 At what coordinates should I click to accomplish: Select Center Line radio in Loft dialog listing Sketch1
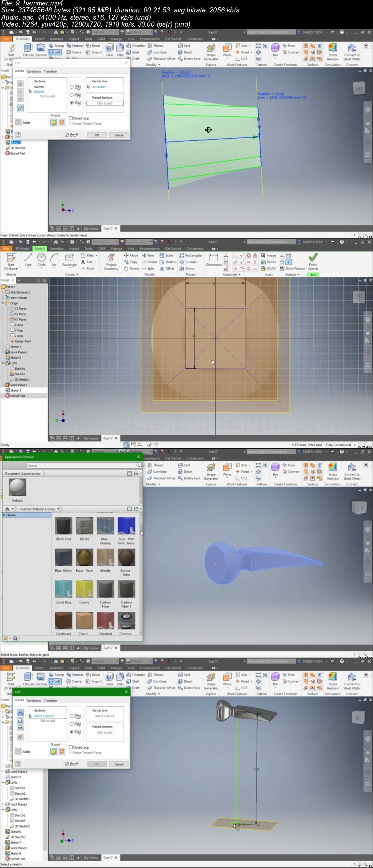coord(71,95)
